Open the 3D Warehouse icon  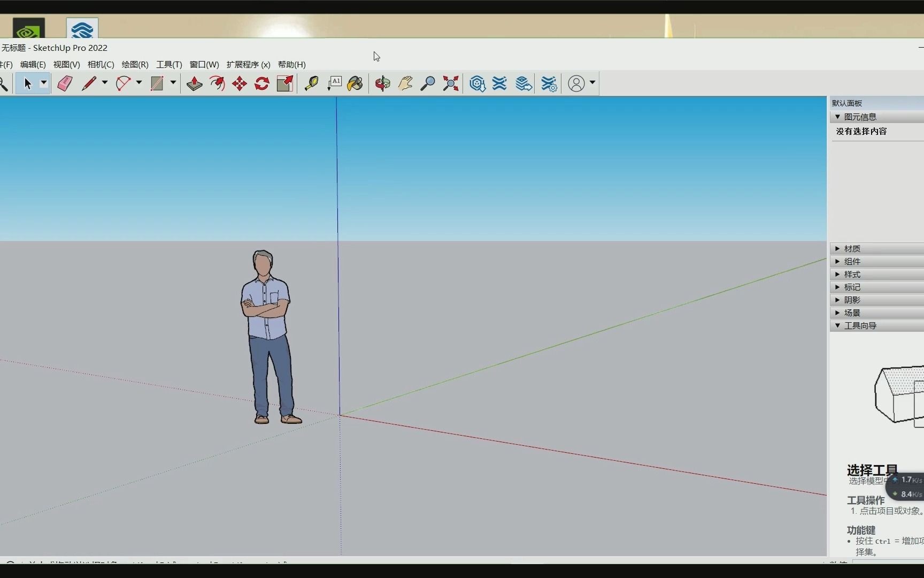[478, 83]
